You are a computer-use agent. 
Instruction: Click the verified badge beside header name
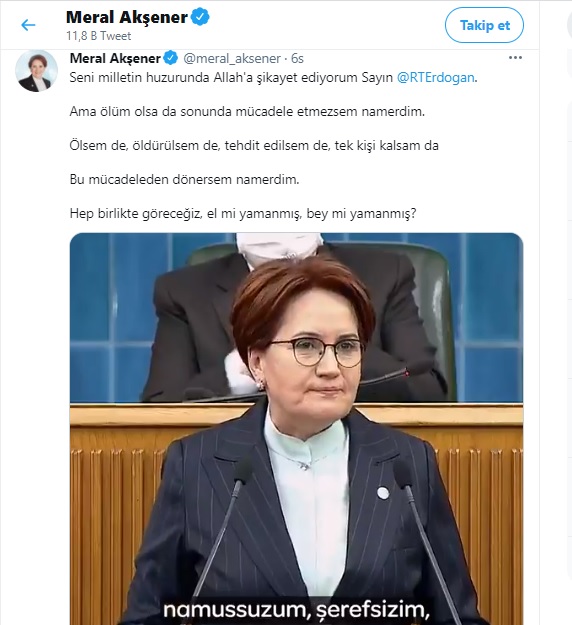200,17
